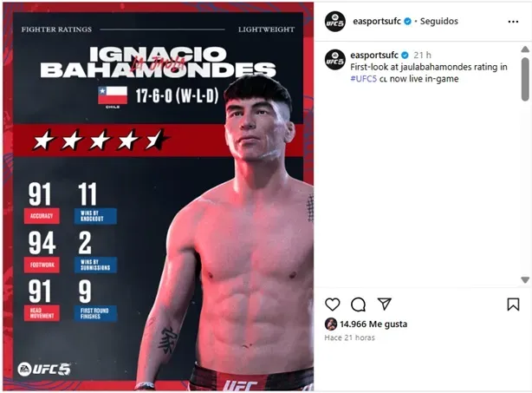
Task: Save post with bookmark icon
Action: tap(513, 305)
